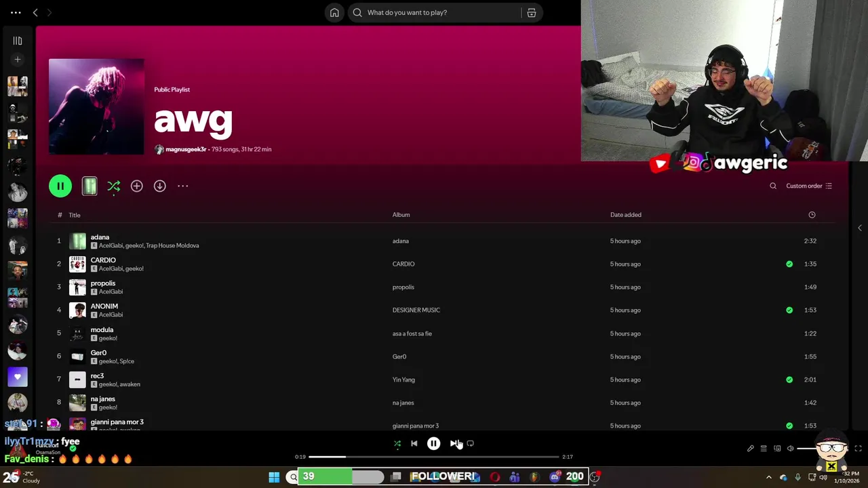The image size is (868, 488).
Task: Toggle repeat mode in player bar
Action: tap(471, 443)
